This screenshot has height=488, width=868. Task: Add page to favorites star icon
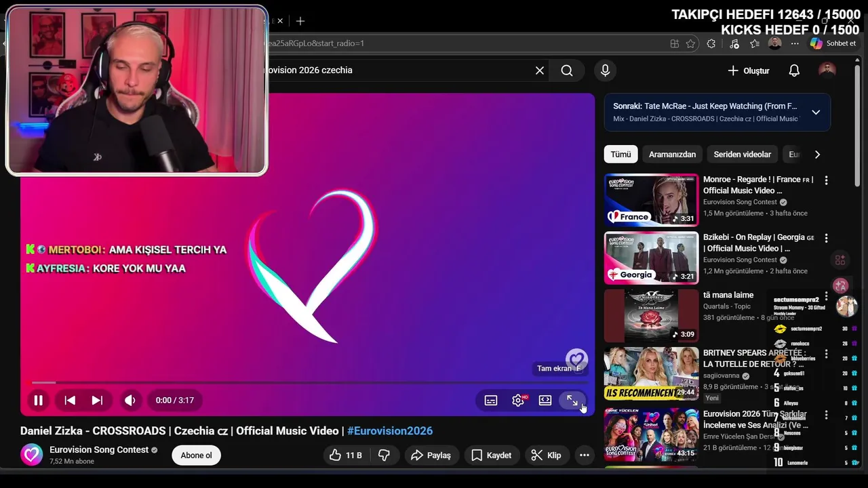coord(690,43)
